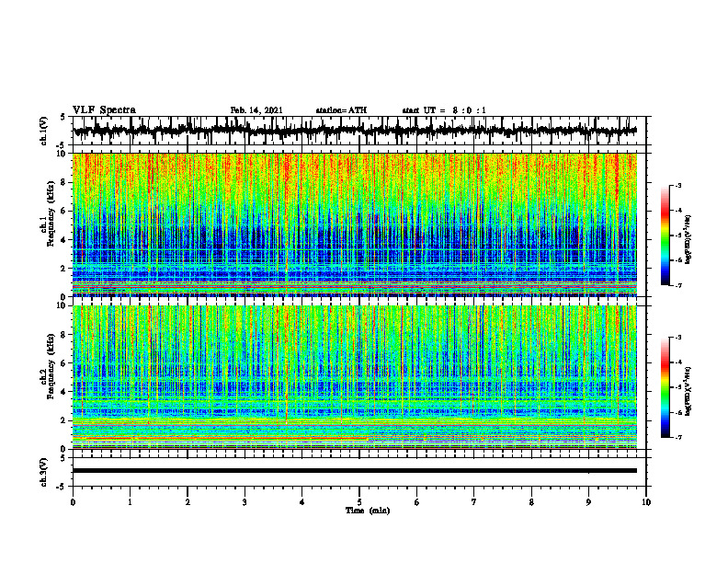This screenshot has width=728, height=563.
Task: Click the "4" kHz tick on ch.1 frequency axis
Action: [x=63, y=240]
